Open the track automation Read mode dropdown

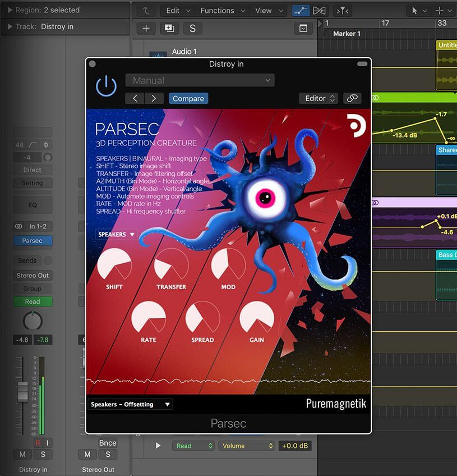(x=193, y=446)
